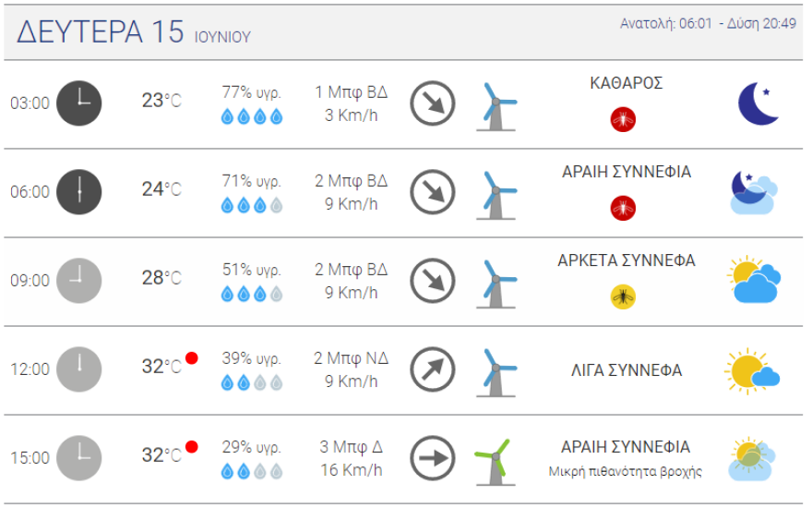
Task: Click the blue wind turbine at 09:00
Action: (x=496, y=283)
